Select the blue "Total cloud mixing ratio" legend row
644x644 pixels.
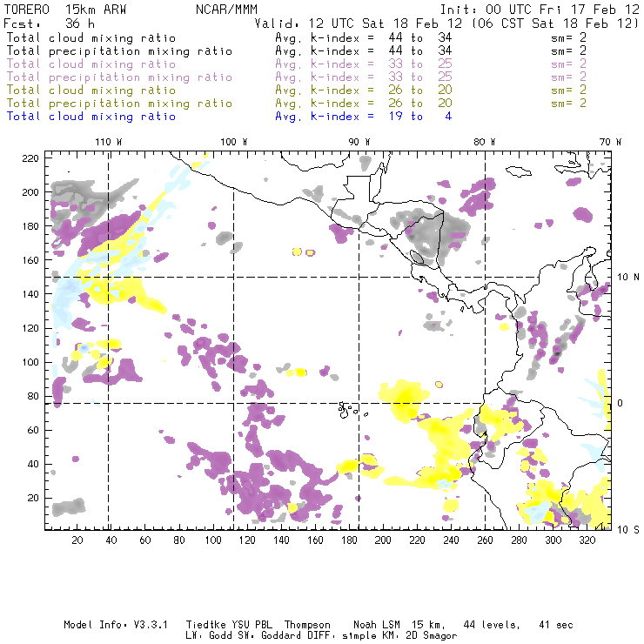coord(91,117)
